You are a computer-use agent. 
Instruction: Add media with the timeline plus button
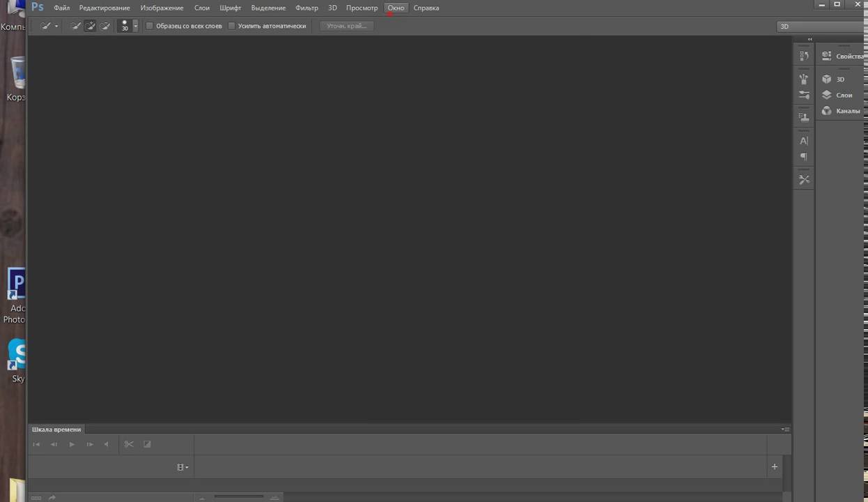[774, 466]
